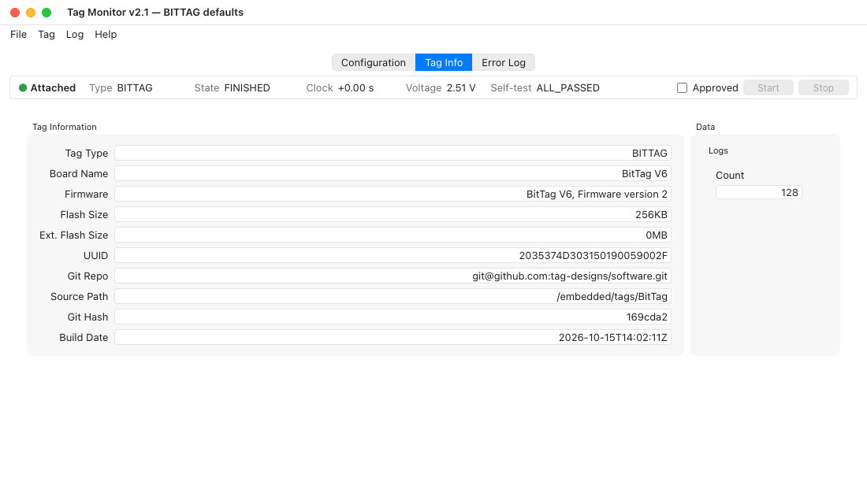Tick the Approved checkbox
Image resolution: width=867 pixels, height=504 pixels.
point(682,88)
